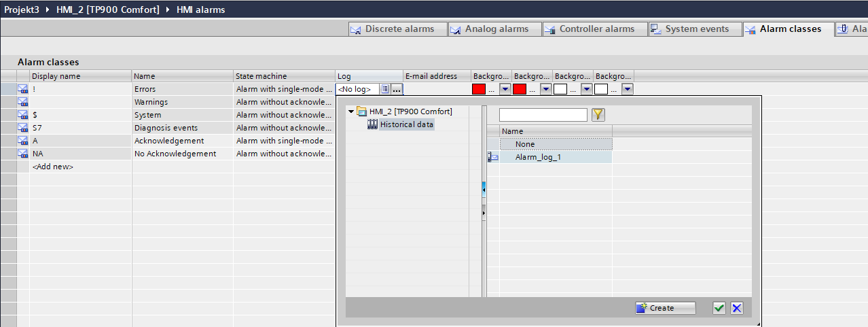Click the Errors name cell
868x327 pixels.
(183, 89)
